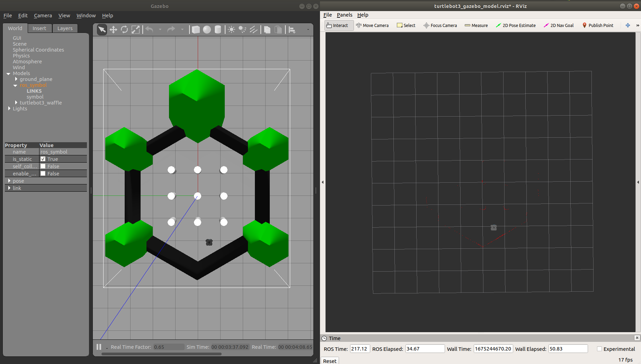641x364 pixels.
Task: Select the arrow selection mode tool in Gazebo
Action: [x=102, y=30]
